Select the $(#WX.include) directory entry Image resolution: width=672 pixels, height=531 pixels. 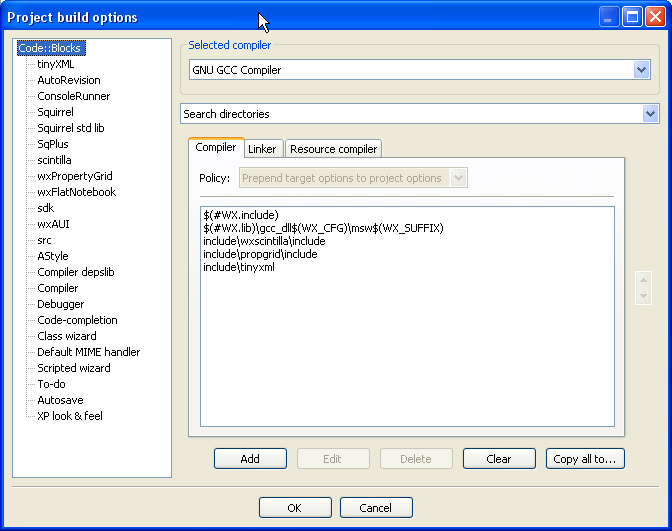pyautogui.click(x=241, y=215)
